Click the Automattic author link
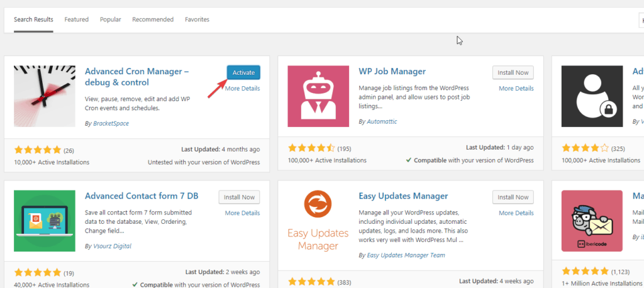The width and height of the screenshot is (644, 288). click(382, 121)
